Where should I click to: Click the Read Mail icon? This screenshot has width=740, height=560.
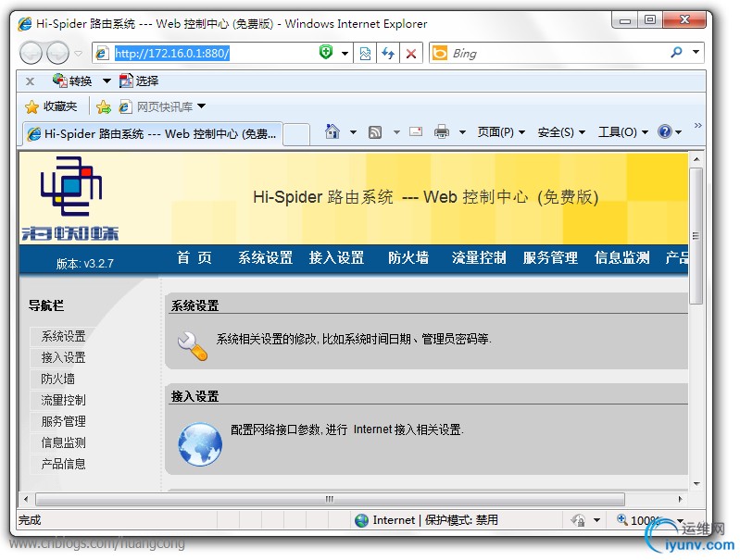point(416,131)
